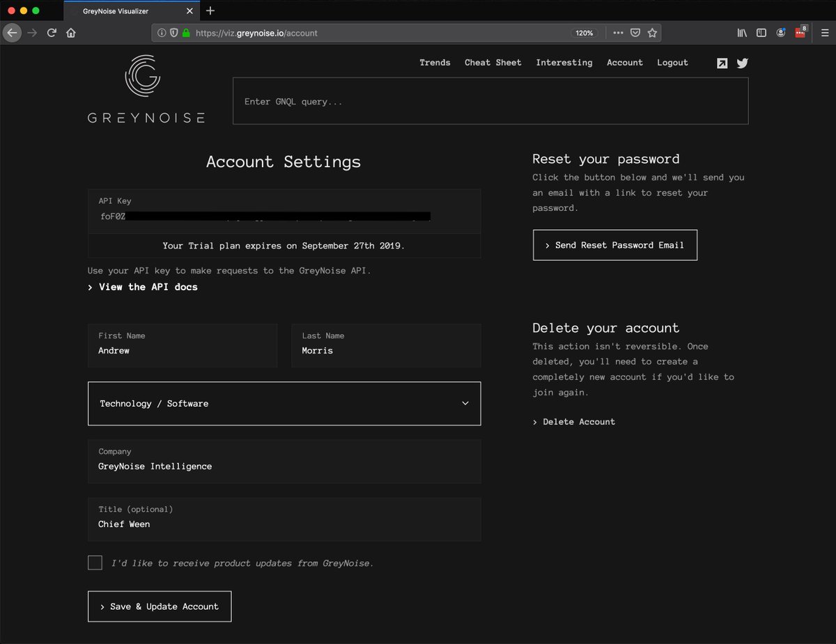Click the Company field GreyNoise Intelligence
This screenshot has width=836, height=644.
(284, 461)
